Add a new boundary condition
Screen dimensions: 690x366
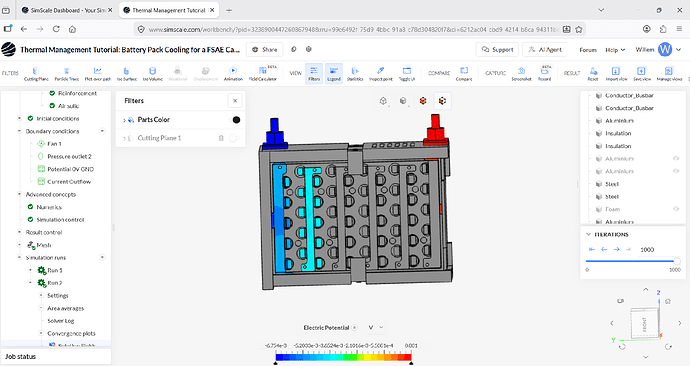click(102, 131)
